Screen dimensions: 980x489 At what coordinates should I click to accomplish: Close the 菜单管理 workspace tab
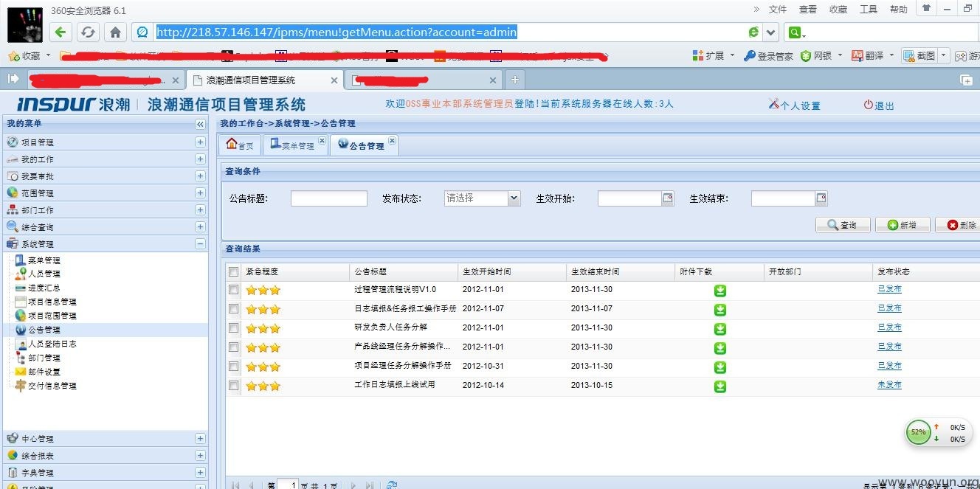pyautogui.click(x=322, y=140)
